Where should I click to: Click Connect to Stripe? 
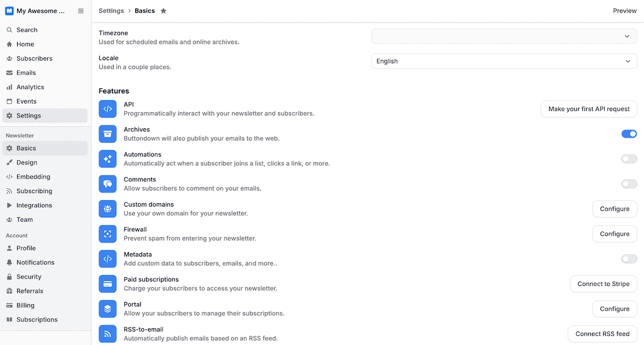click(603, 284)
